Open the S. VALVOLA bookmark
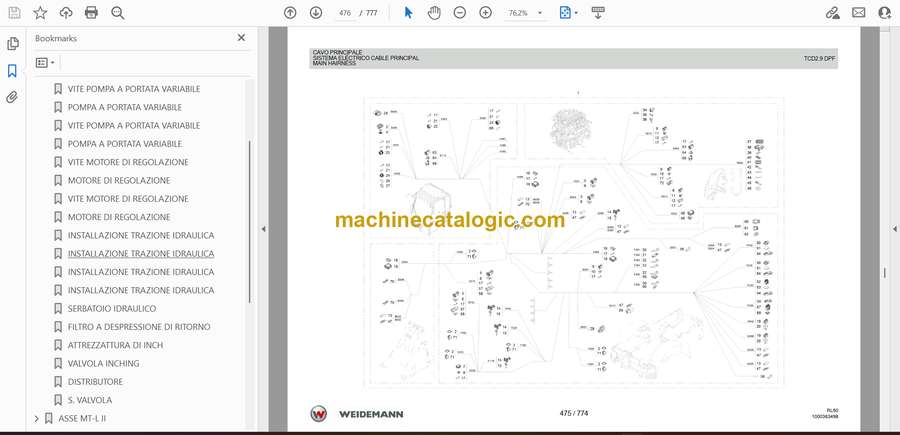Viewport: 900px width, 435px height. pos(90,400)
